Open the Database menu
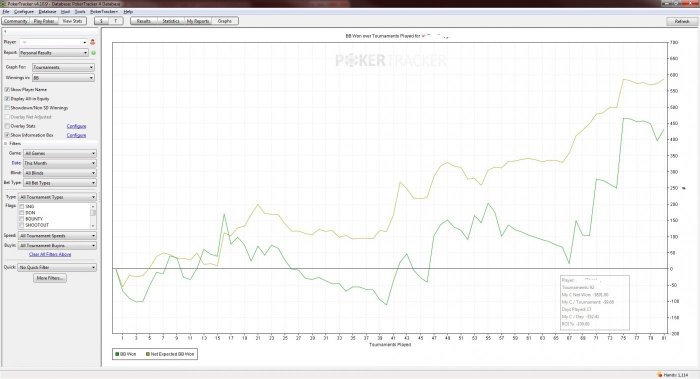Viewport: 700px width, 379px height. click(47, 12)
